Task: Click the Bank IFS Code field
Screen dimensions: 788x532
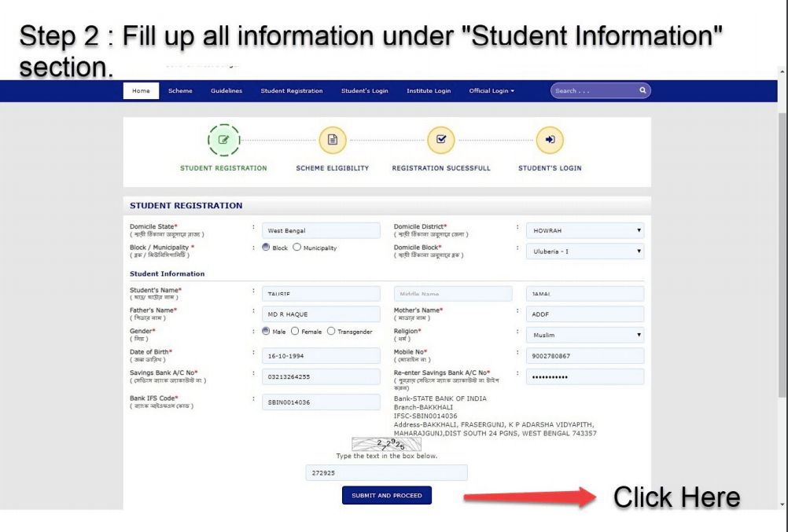Action: coord(321,402)
